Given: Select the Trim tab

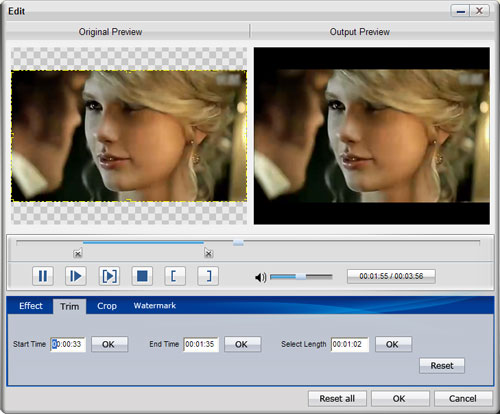Looking at the screenshot, I should 70,306.
